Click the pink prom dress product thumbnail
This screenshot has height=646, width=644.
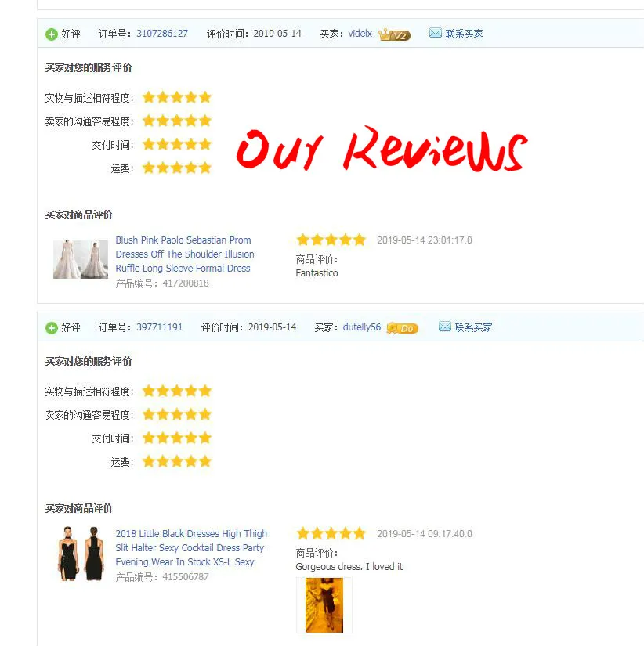click(x=81, y=259)
